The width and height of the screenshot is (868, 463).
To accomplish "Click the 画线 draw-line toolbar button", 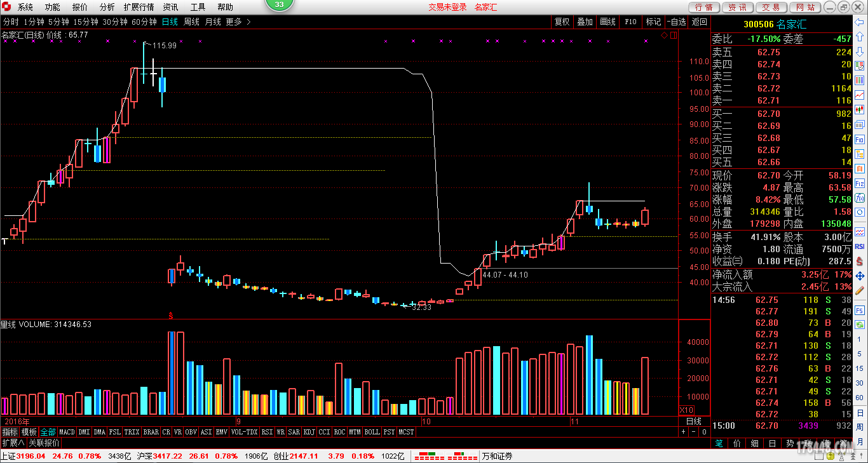I will (607, 22).
